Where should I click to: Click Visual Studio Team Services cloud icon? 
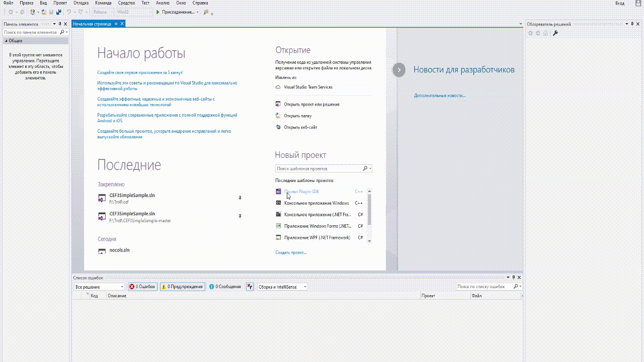coord(278,87)
